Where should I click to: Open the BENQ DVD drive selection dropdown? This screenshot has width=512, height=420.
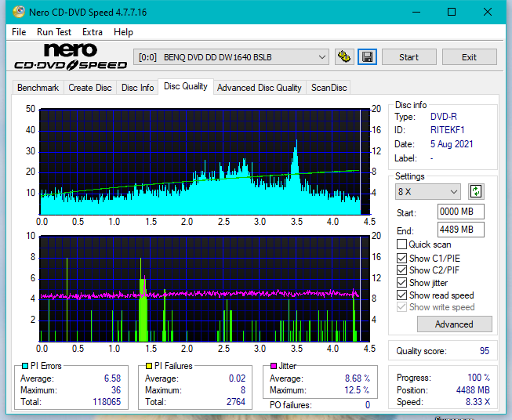pos(231,57)
